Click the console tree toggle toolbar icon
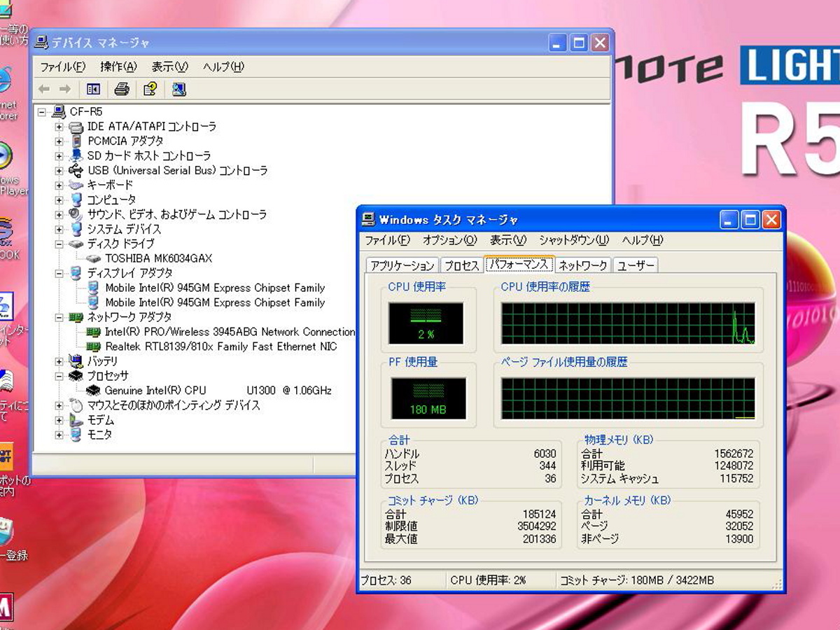The image size is (840, 630). (93, 89)
